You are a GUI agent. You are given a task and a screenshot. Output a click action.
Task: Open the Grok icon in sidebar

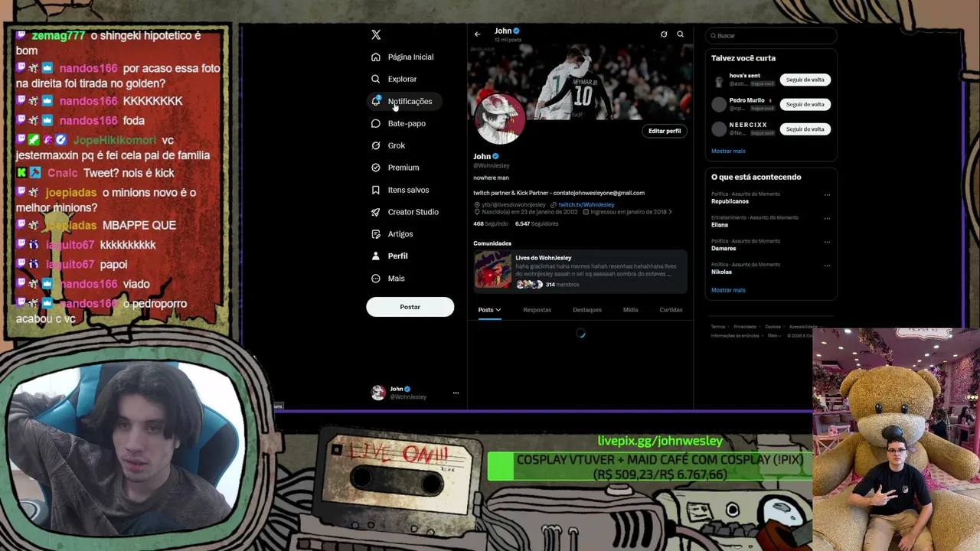[376, 145]
